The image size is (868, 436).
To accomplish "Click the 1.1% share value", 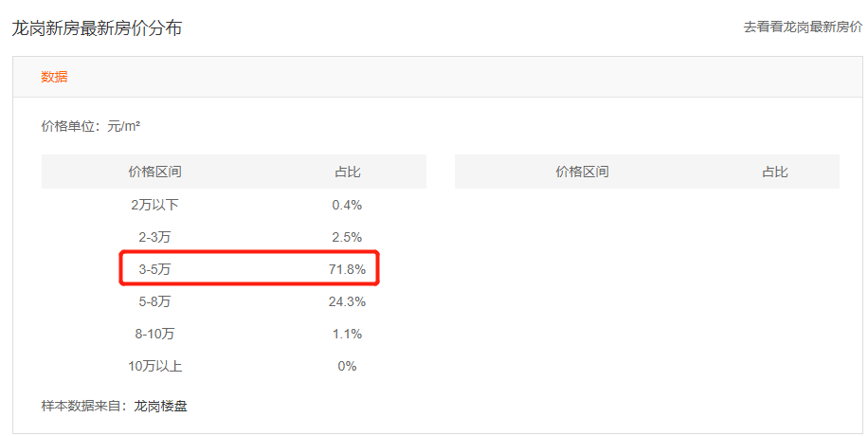I will tap(347, 334).
